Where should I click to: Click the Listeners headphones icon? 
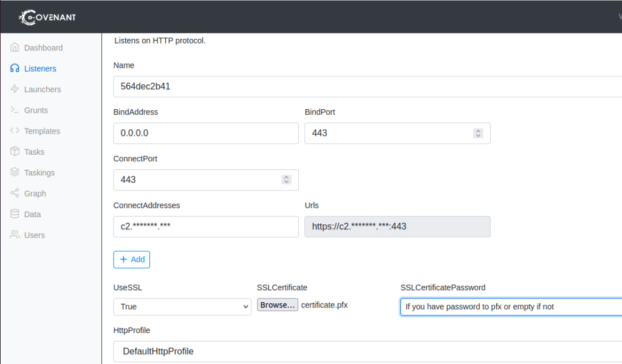[15, 69]
